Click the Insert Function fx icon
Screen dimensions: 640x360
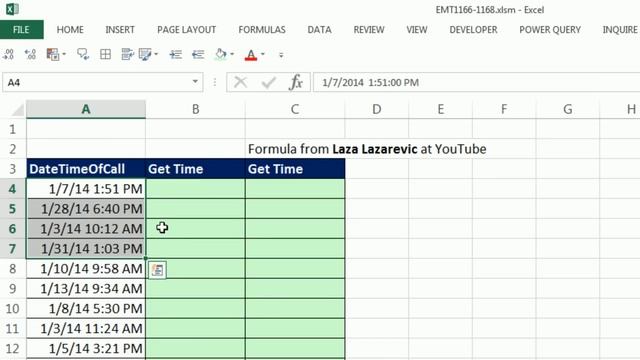click(296, 82)
